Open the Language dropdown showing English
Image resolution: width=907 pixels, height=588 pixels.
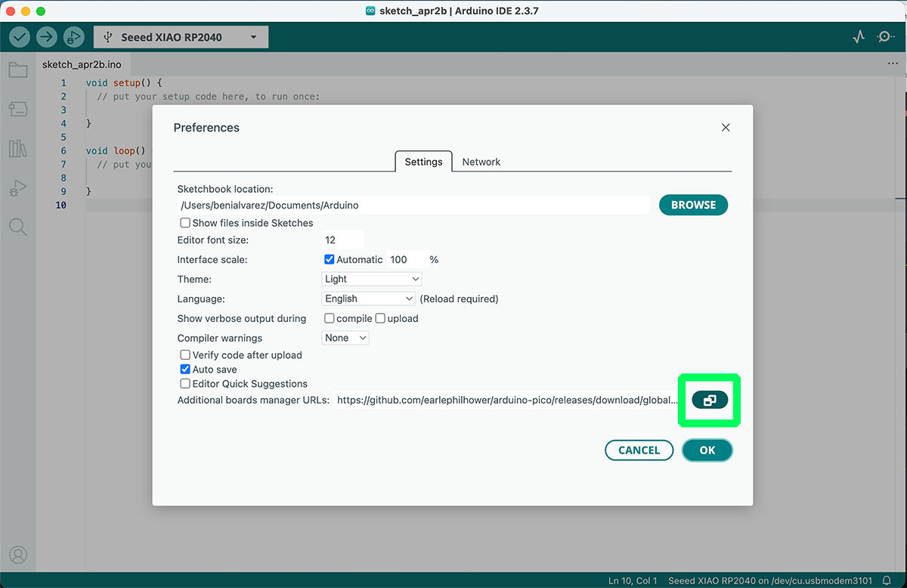pos(369,299)
